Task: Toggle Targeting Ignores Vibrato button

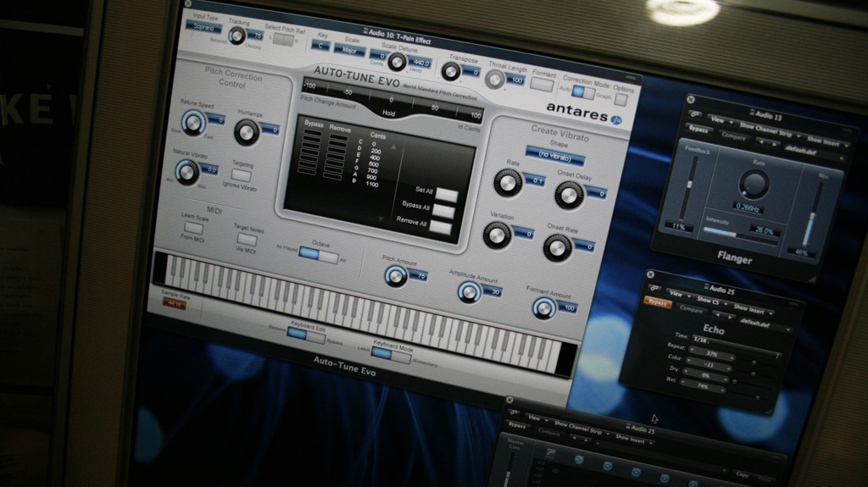Action: click(241, 174)
